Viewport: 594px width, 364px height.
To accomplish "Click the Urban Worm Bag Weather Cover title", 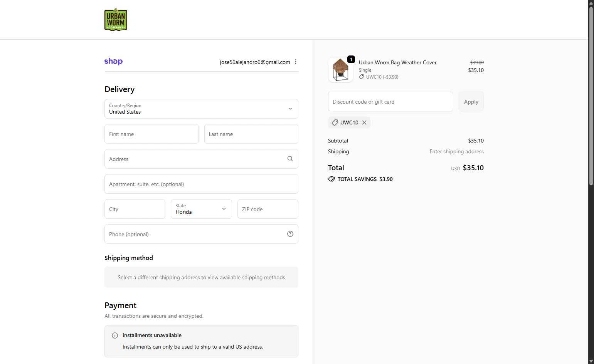I will [x=398, y=62].
